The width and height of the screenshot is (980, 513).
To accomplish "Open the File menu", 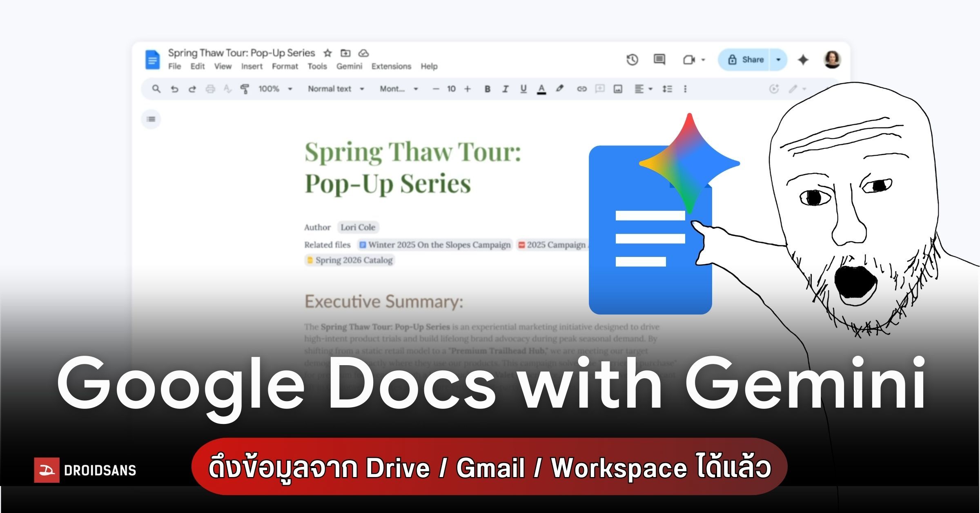I will pyautogui.click(x=174, y=66).
